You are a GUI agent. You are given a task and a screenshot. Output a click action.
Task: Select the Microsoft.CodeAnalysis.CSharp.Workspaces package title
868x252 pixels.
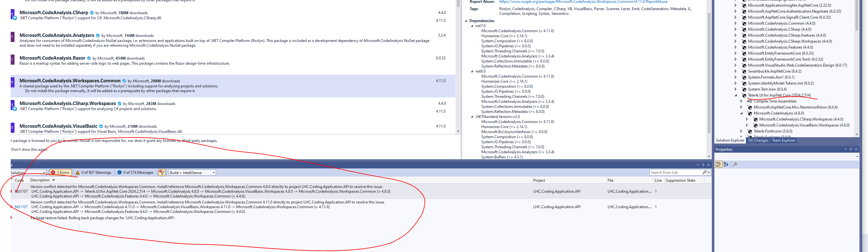tap(67, 103)
